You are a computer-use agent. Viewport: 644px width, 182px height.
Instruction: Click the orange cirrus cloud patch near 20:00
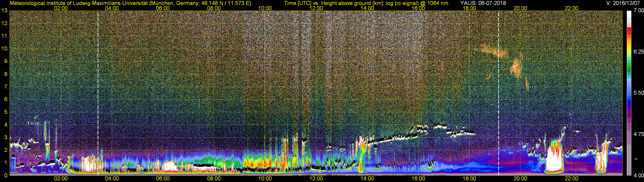coord(516,68)
